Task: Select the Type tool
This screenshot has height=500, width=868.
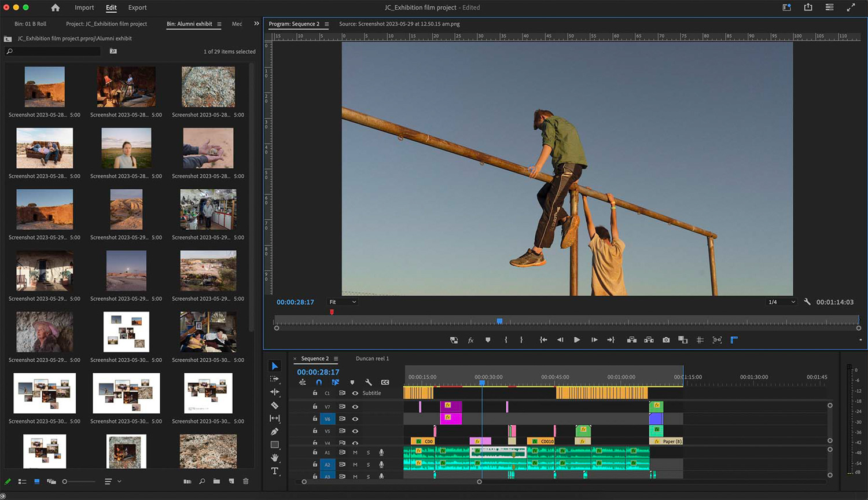Action: [x=275, y=471]
